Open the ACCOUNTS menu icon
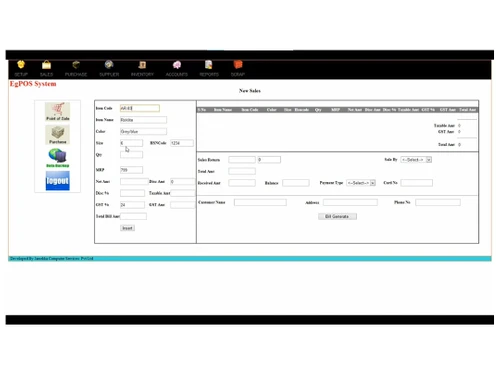The image size is (500, 375). coord(177,65)
